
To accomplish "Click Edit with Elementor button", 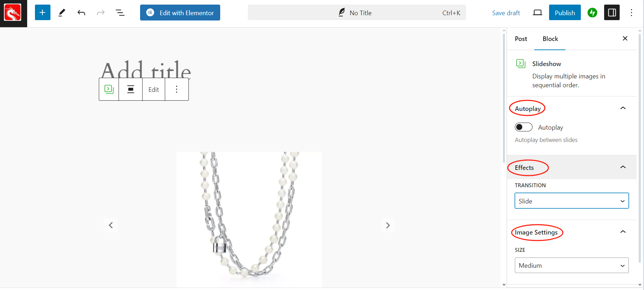I will point(180,13).
